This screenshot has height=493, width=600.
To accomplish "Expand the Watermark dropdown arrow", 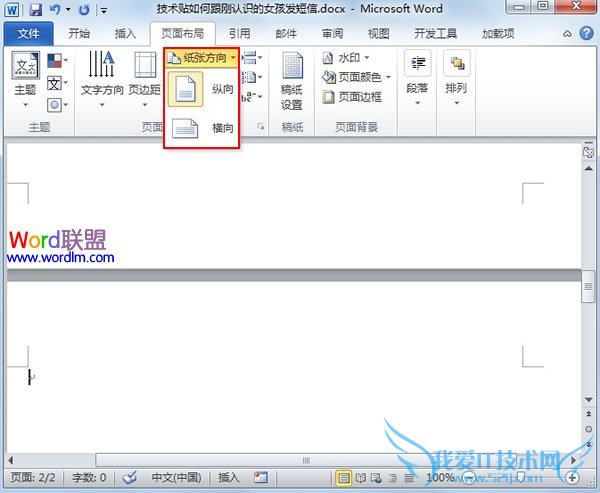I will click(x=367, y=58).
